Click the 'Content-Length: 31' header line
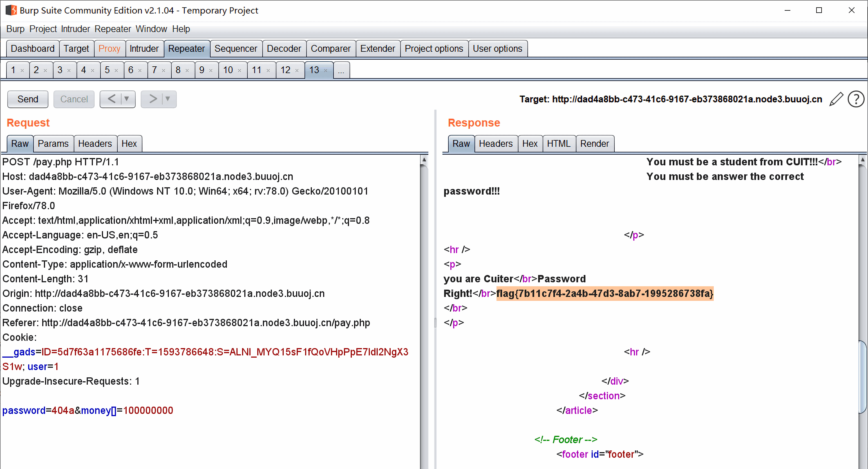The image size is (868, 469). point(46,279)
